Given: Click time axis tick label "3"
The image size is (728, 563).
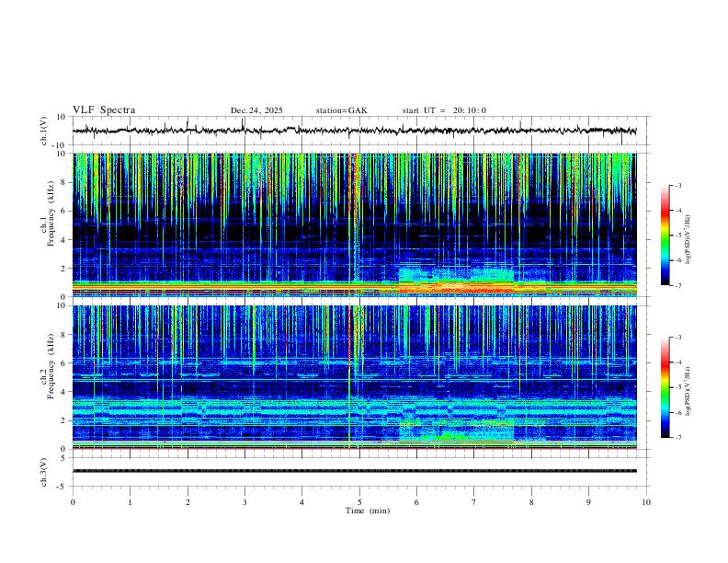Looking at the screenshot, I should tap(245, 502).
